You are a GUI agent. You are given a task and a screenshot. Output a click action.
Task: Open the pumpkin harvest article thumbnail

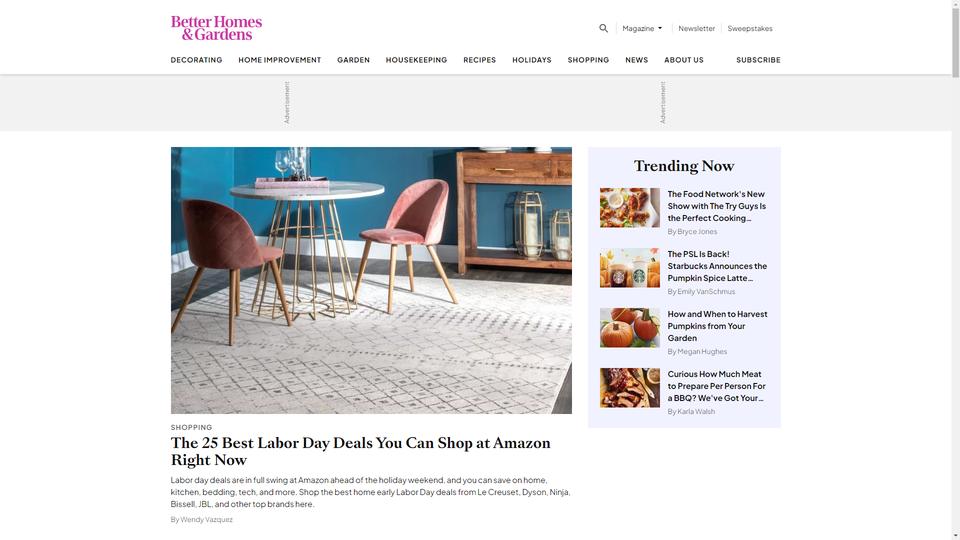[x=629, y=328]
